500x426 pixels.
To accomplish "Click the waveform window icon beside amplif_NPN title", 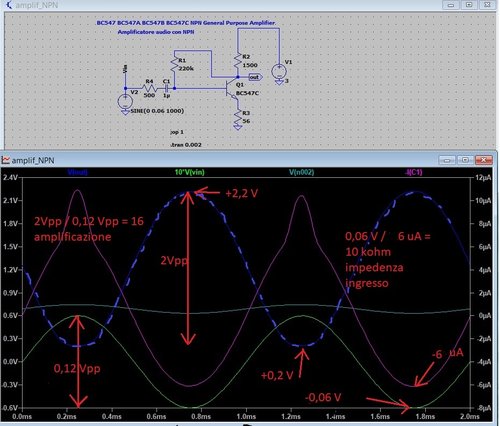I will [6, 160].
